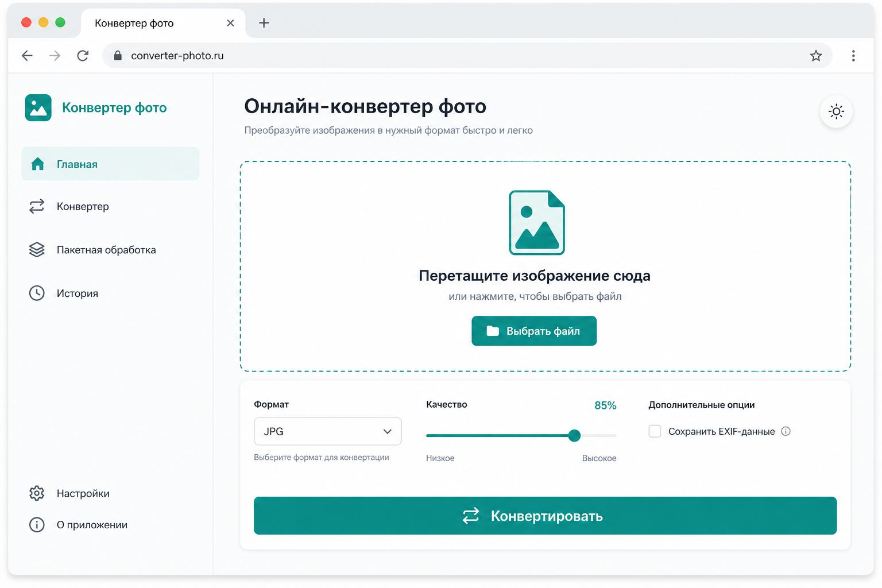Click the quality slider handle
The height and width of the screenshot is (588, 882).
(574, 435)
